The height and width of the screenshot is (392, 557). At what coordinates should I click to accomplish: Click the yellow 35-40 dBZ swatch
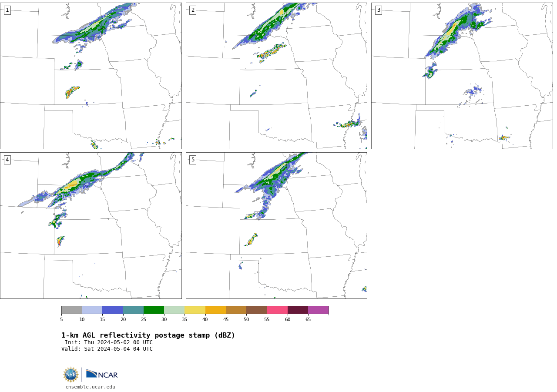[x=195, y=310]
